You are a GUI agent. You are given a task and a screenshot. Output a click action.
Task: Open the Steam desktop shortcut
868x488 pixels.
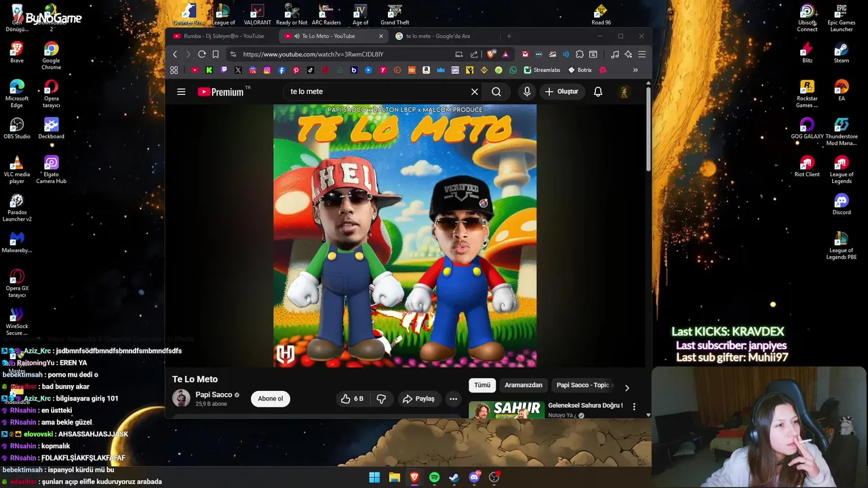click(842, 52)
